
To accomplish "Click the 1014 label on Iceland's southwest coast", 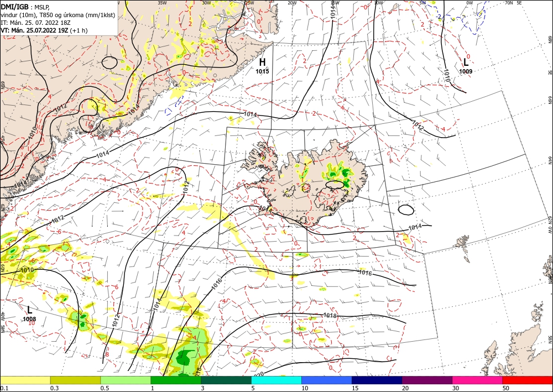I will tap(266, 209).
